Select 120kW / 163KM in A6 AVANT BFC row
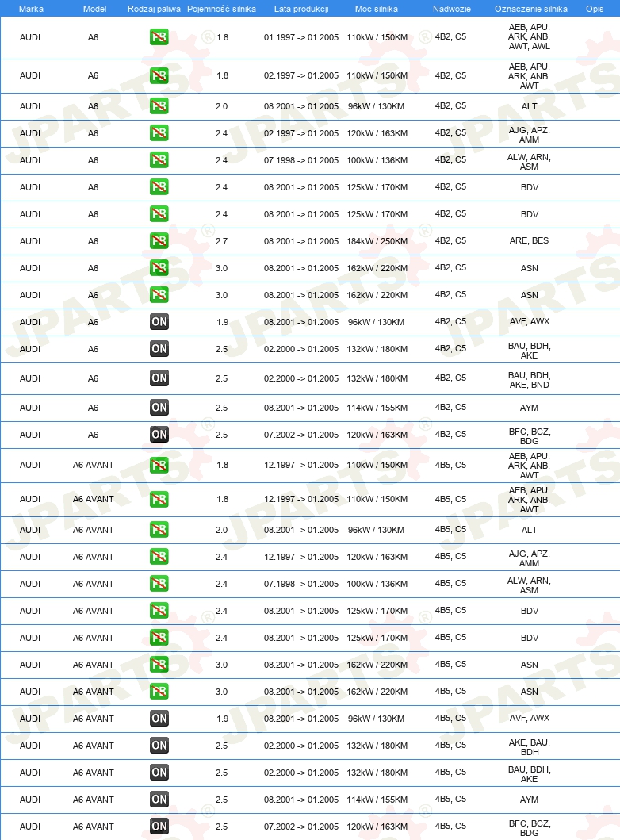The image size is (620, 840). [x=377, y=826]
